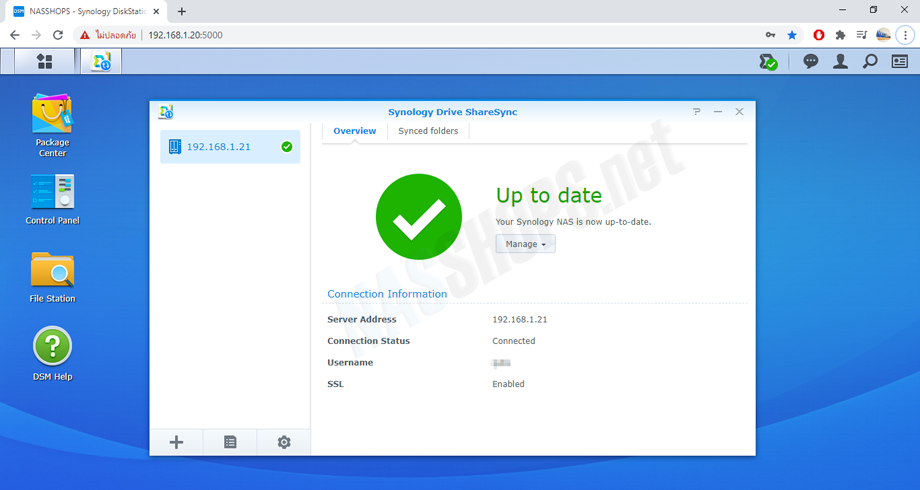Open saved passwords key icon
The height and width of the screenshot is (490, 920).
[770, 35]
